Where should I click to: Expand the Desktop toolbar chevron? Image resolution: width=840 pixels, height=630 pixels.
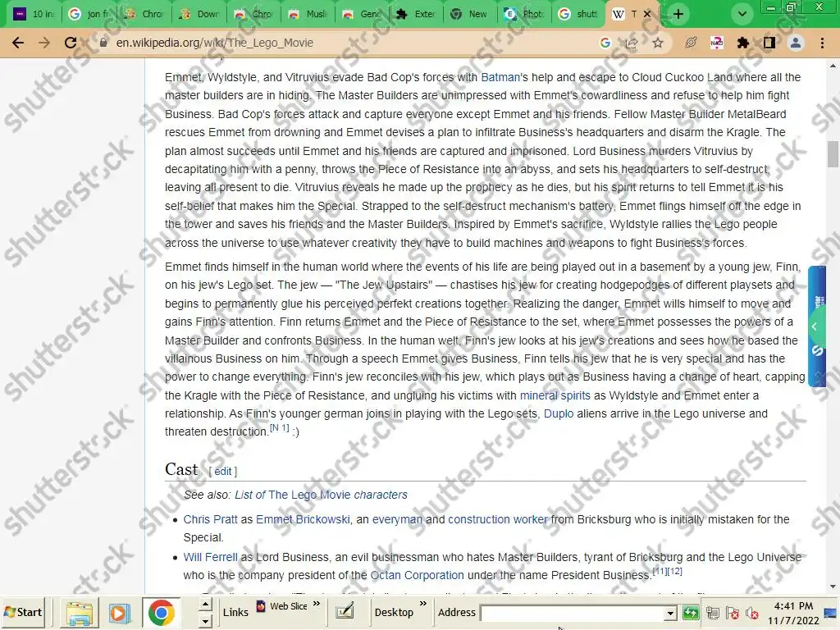pos(423,605)
